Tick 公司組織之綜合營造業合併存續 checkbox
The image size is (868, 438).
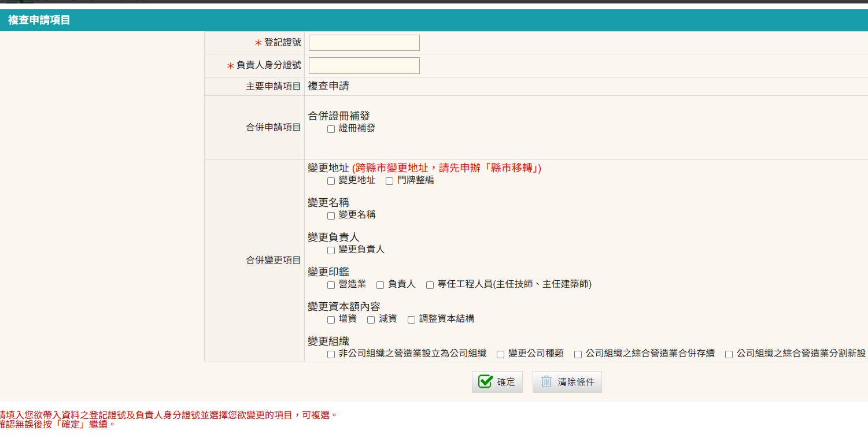click(578, 354)
